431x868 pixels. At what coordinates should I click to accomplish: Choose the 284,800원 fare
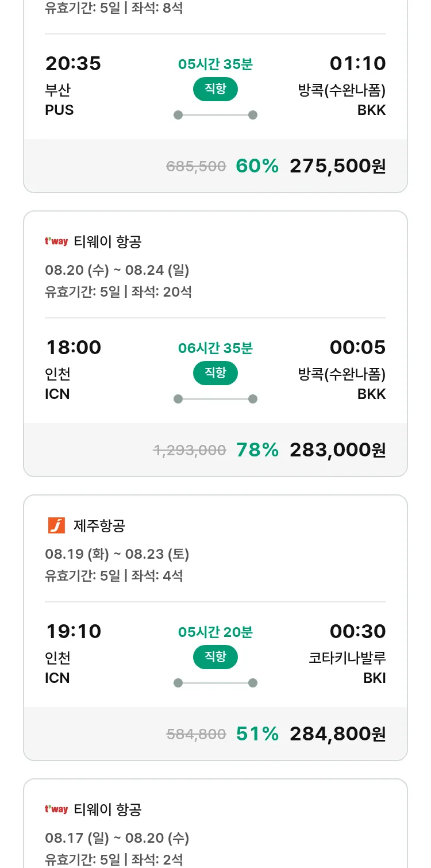337,734
